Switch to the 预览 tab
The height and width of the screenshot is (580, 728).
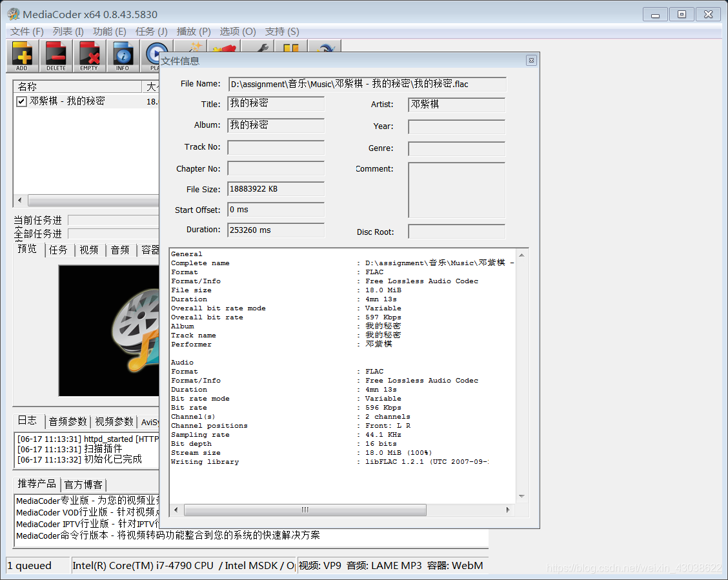click(27, 248)
